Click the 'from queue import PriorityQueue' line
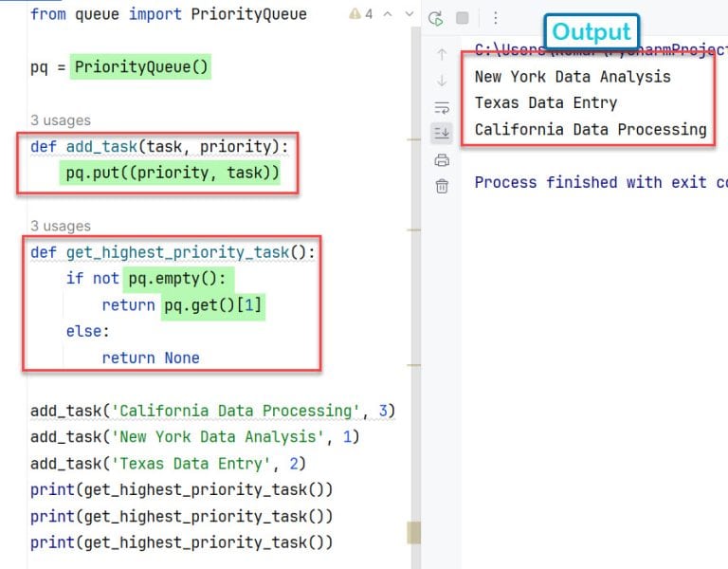This screenshot has height=569, width=728. (x=169, y=14)
